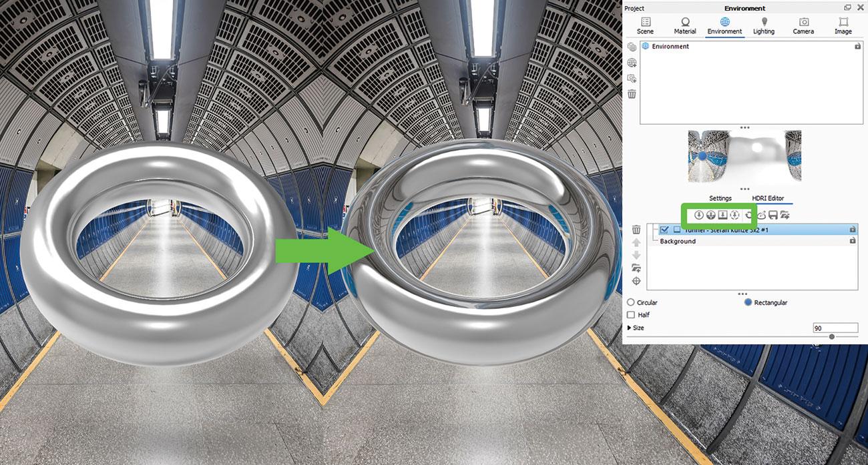This screenshot has height=465, width=868.
Task: Select the Add Image Pin tool
Action: click(x=723, y=215)
